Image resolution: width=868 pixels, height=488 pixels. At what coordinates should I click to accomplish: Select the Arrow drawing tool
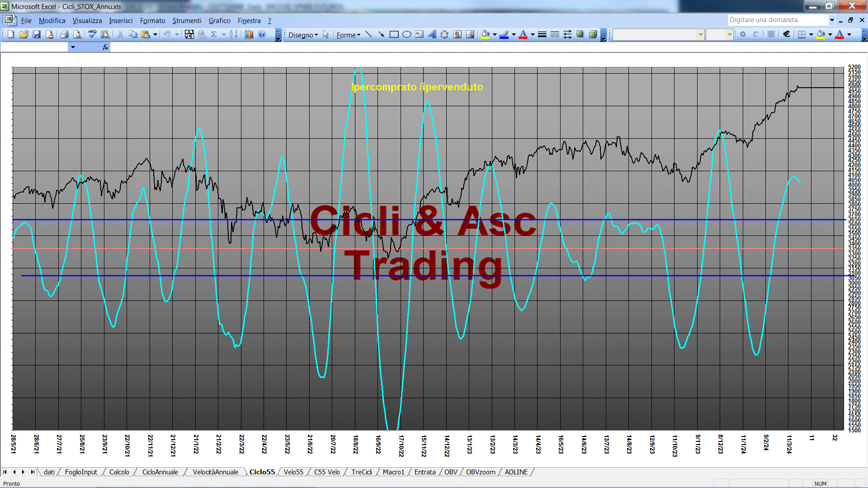[x=381, y=34]
